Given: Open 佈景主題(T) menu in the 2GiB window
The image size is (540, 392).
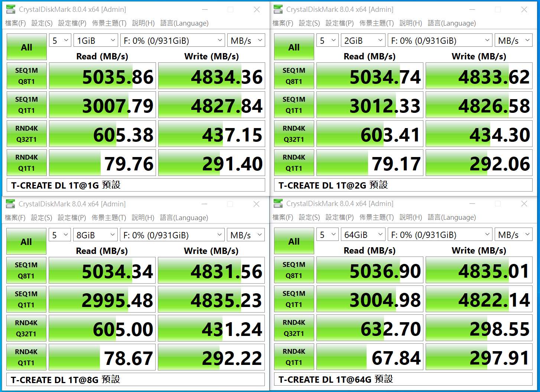Looking at the screenshot, I should click(x=377, y=23).
